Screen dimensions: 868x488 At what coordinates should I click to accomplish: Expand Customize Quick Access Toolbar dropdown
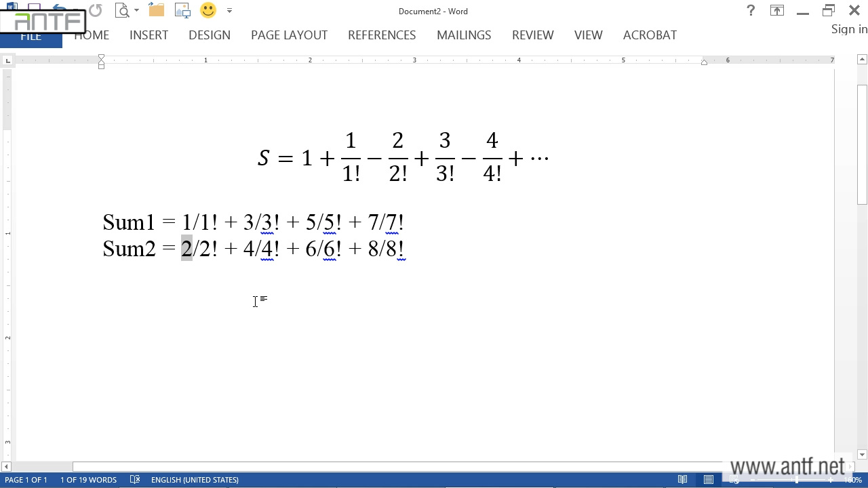[x=229, y=11]
